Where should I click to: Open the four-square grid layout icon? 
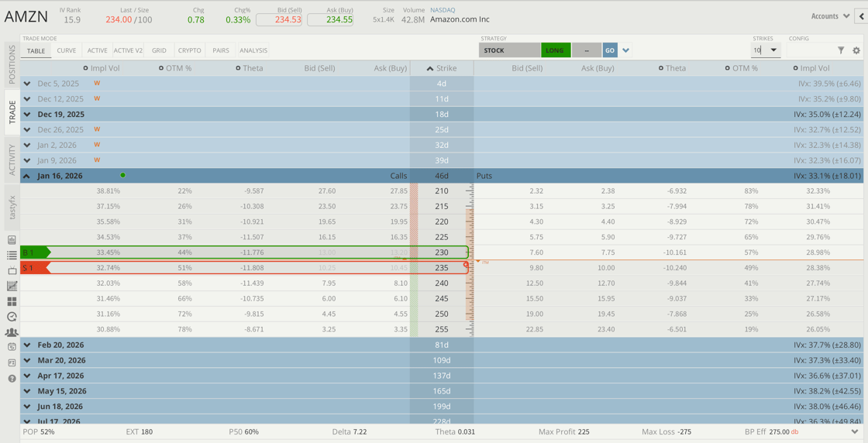(x=12, y=302)
